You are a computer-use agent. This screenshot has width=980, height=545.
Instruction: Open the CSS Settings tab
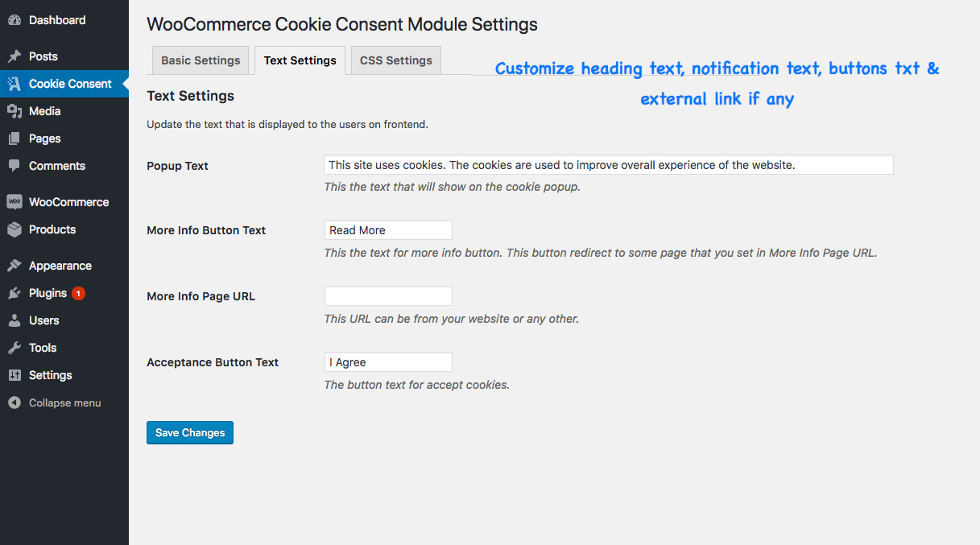pos(395,60)
